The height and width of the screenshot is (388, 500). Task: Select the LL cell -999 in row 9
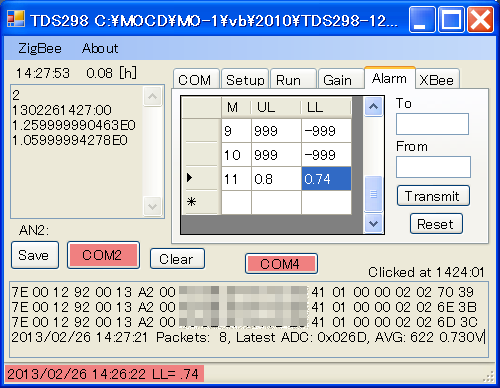point(326,131)
